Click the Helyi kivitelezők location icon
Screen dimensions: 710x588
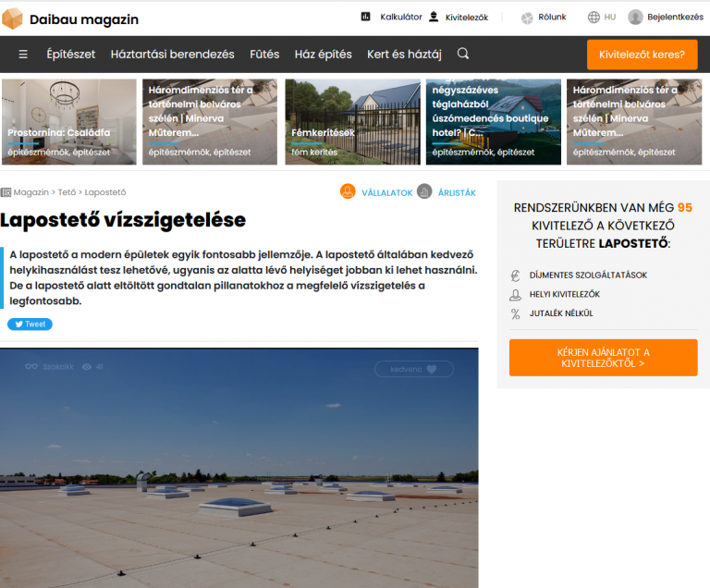(515, 295)
